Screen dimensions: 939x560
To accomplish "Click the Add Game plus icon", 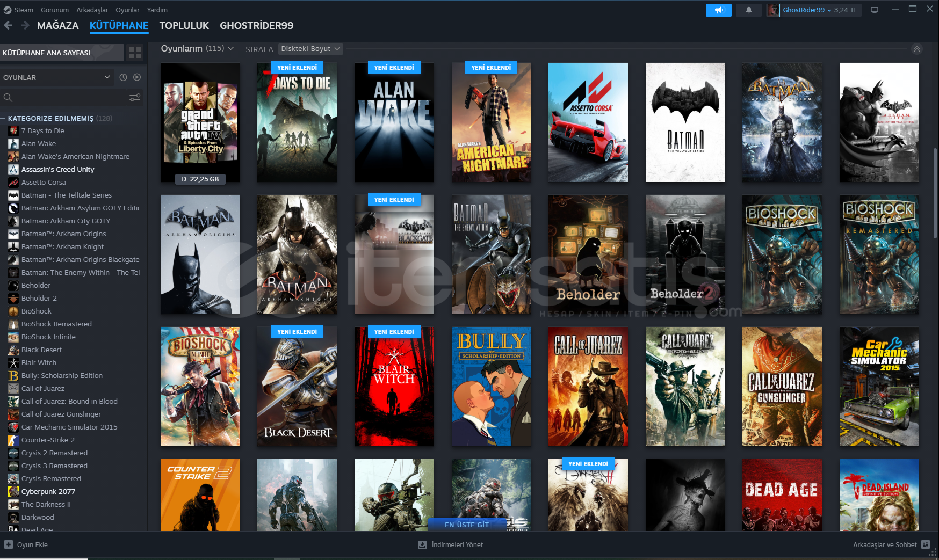I will click(x=9, y=544).
